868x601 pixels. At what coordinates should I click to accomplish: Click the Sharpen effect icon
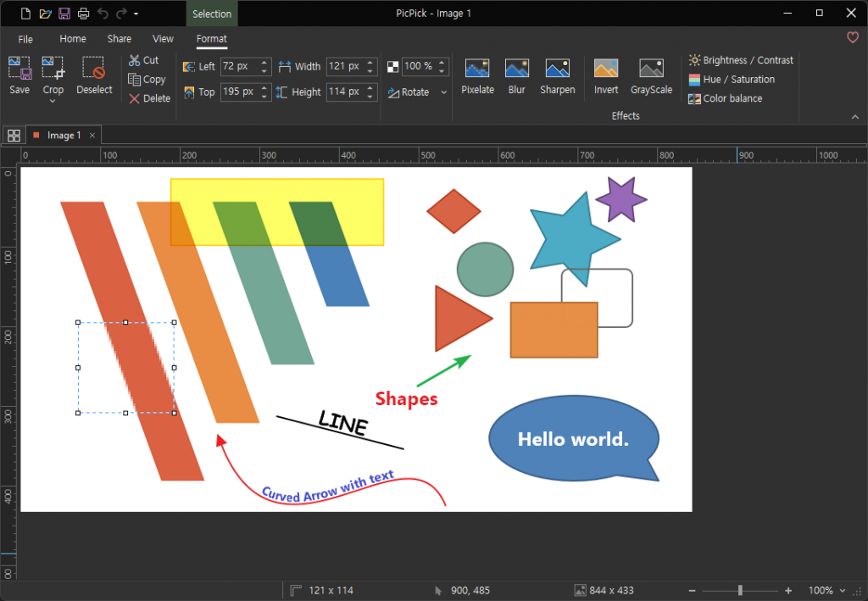click(557, 76)
